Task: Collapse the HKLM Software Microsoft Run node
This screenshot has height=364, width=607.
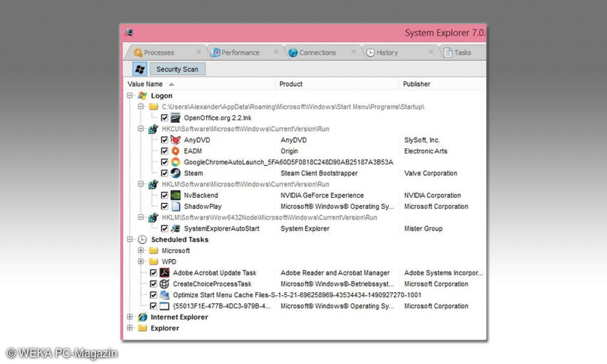Action: click(141, 185)
